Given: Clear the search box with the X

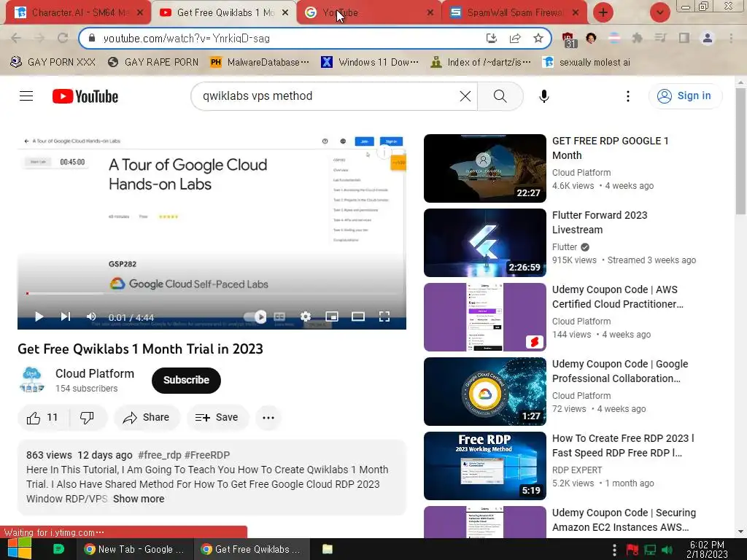Looking at the screenshot, I should (465, 96).
